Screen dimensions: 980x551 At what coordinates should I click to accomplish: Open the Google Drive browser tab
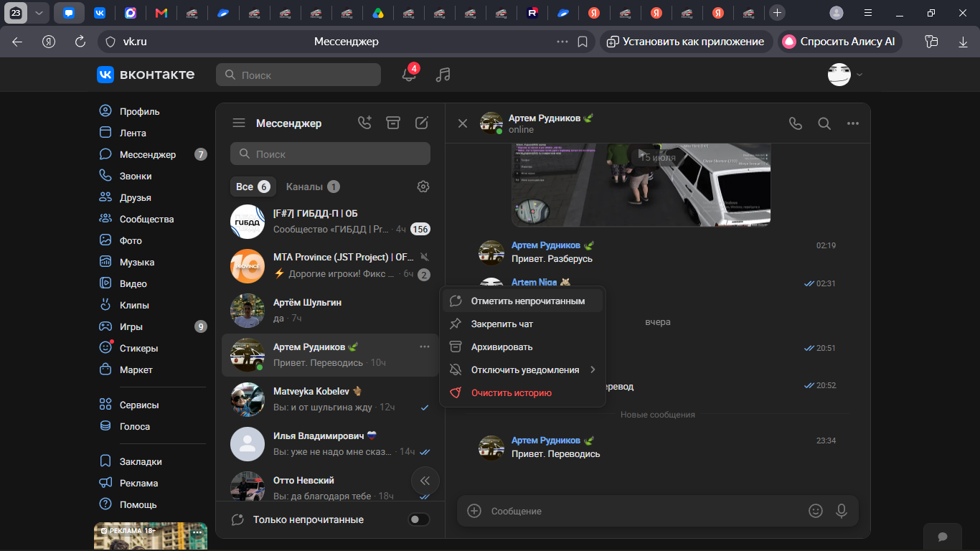(x=378, y=13)
